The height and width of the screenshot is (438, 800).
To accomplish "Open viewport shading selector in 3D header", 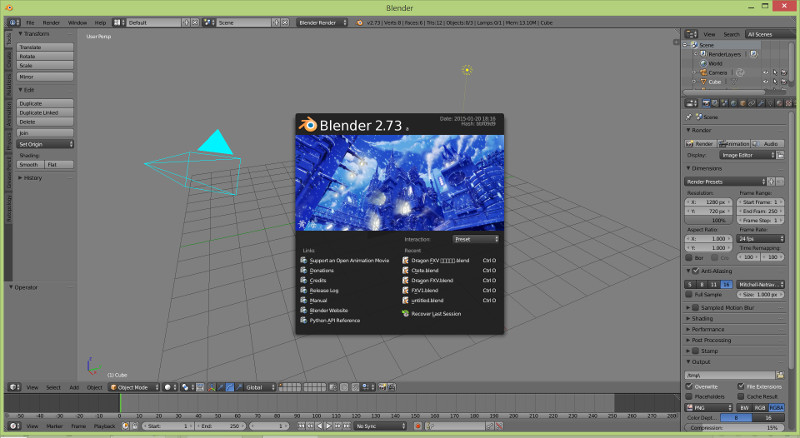I will (x=170, y=387).
